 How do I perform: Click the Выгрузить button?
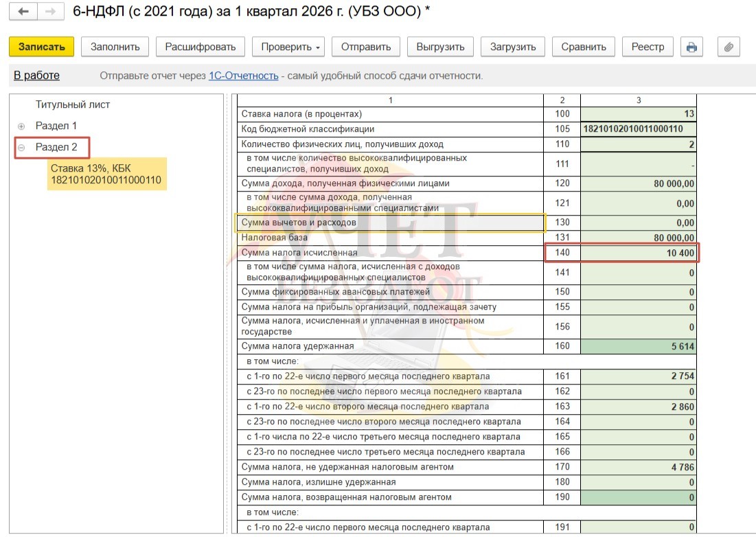440,47
